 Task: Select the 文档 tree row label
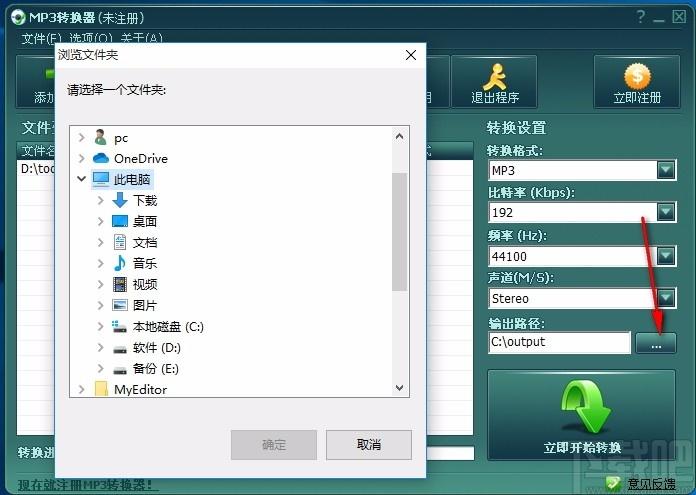pos(145,242)
